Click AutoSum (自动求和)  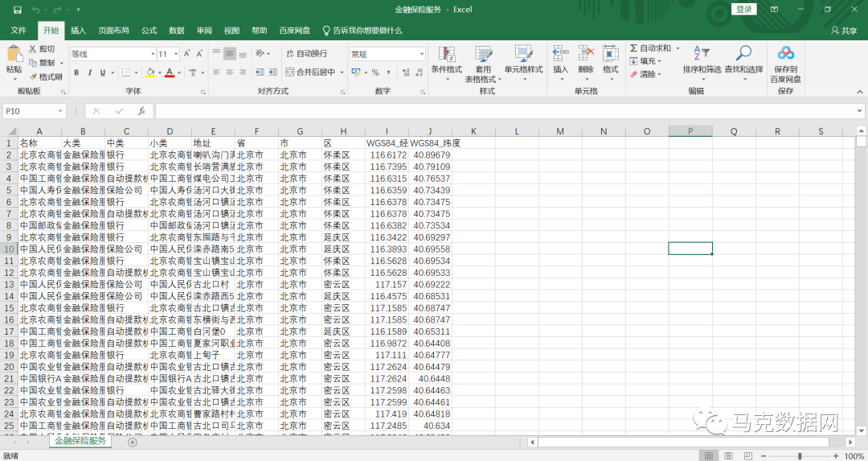click(650, 48)
